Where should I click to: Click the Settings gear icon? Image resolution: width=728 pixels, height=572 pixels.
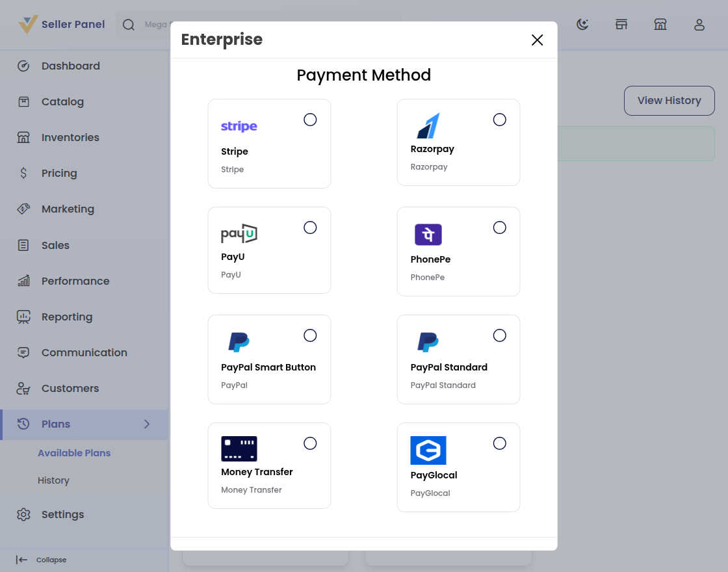point(23,514)
